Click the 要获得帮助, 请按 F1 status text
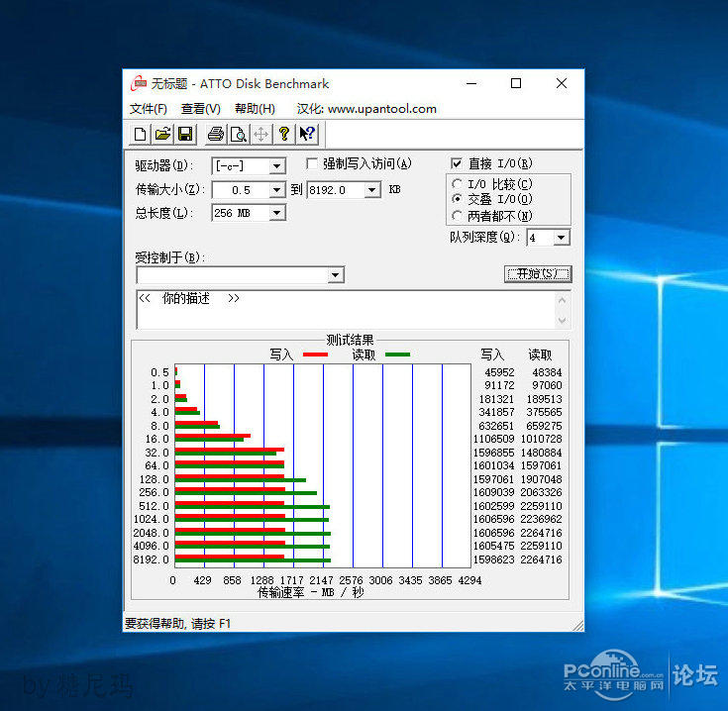The image size is (728, 711). (x=177, y=623)
